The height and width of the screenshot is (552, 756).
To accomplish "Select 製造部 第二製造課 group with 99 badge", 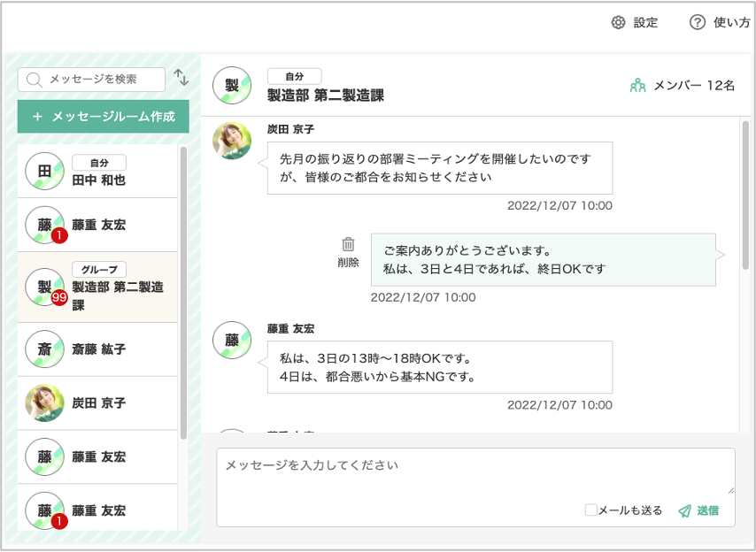I will click(97, 287).
